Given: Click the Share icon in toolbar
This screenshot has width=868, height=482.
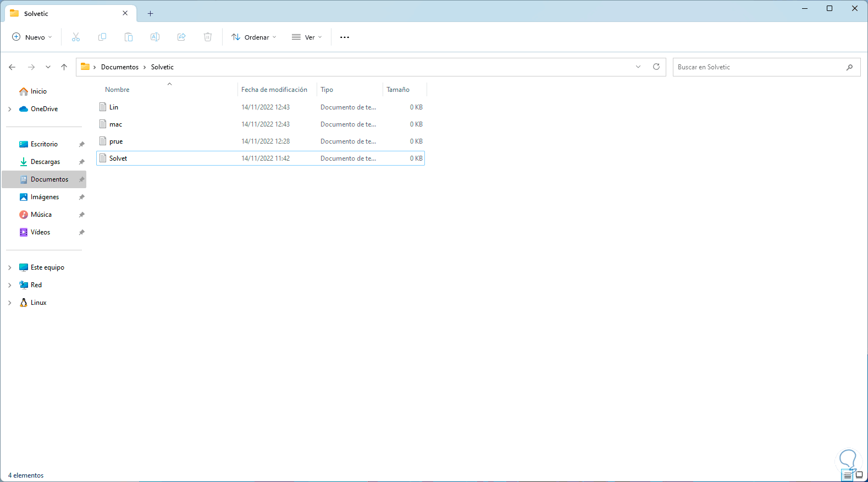Looking at the screenshot, I should pos(181,37).
